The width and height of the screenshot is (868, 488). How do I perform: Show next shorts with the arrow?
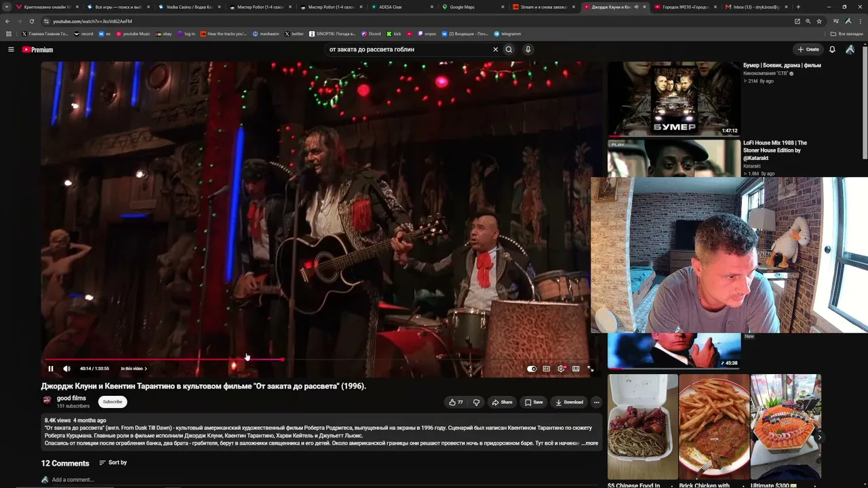(x=819, y=438)
